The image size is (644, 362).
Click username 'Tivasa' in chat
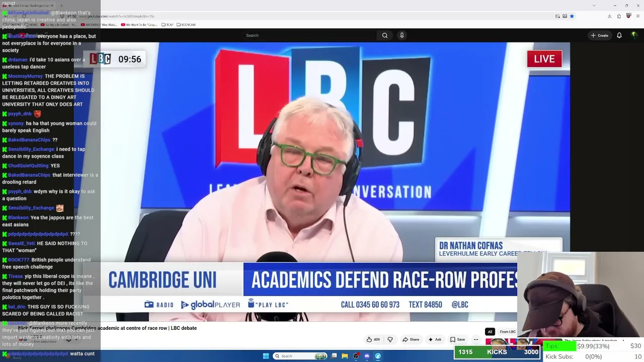pos(15,277)
